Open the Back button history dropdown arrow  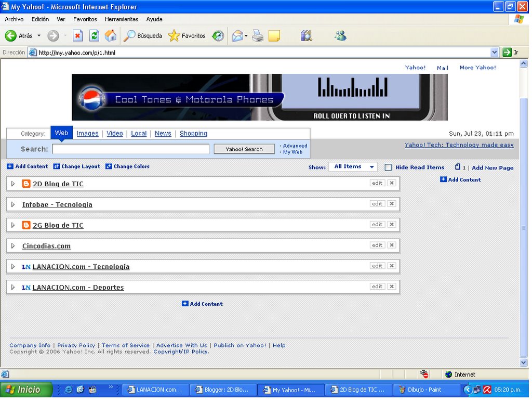pyautogui.click(x=39, y=36)
